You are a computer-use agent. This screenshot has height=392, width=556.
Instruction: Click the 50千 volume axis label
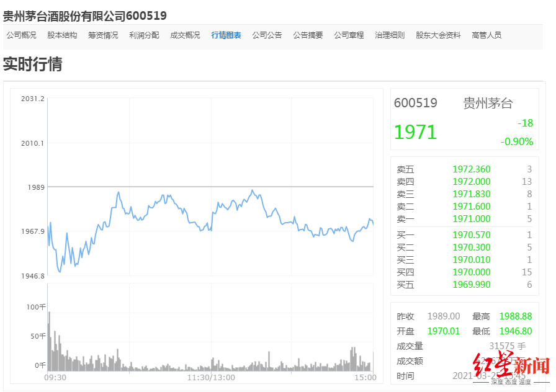point(38,336)
